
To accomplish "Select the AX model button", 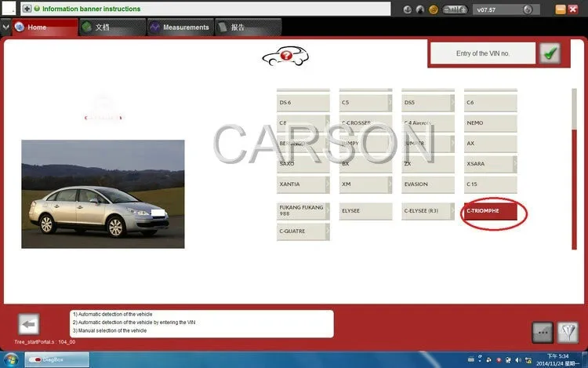I will click(x=490, y=144).
